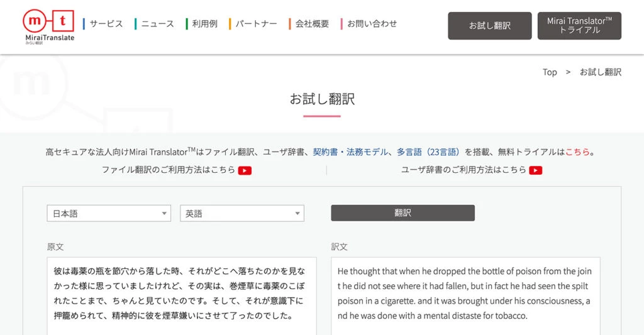The height and width of the screenshot is (335, 644).
Task: Play the user dictionary YouTube video icon
Action: (x=535, y=170)
